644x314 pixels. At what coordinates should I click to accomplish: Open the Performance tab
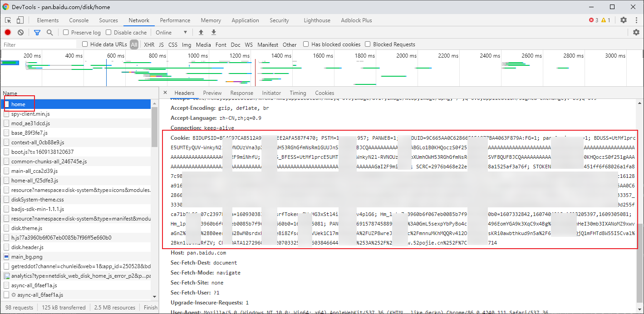[x=175, y=20]
